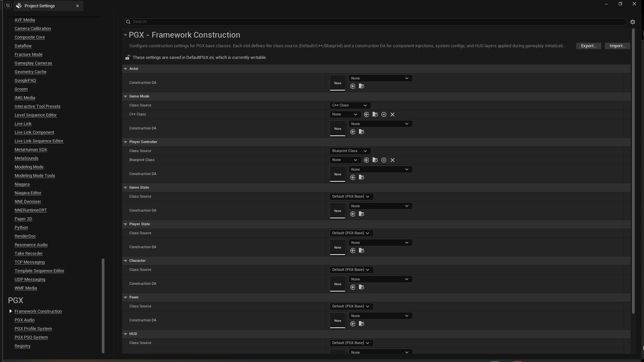Clear the Game Mode C++ Class value
Screen dimensions: 644x362
[x=393, y=114]
